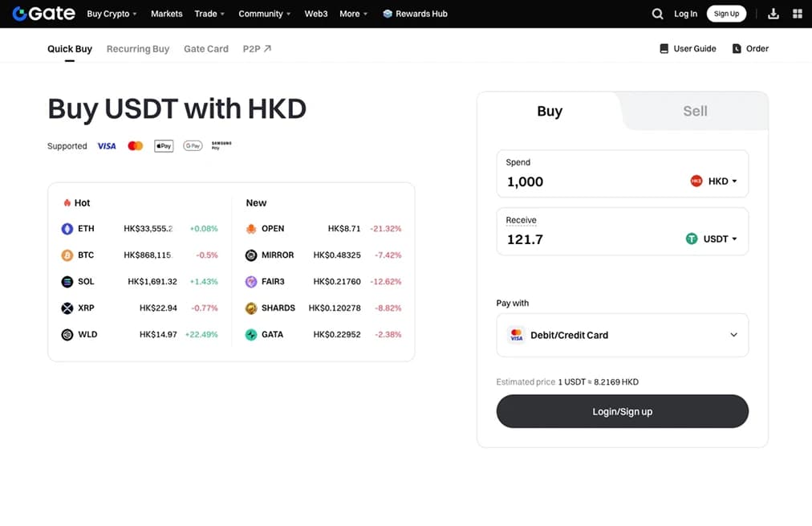Expand the Buy Crypto menu
This screenshot has width=812, height=526.
[x=112, y=14]
